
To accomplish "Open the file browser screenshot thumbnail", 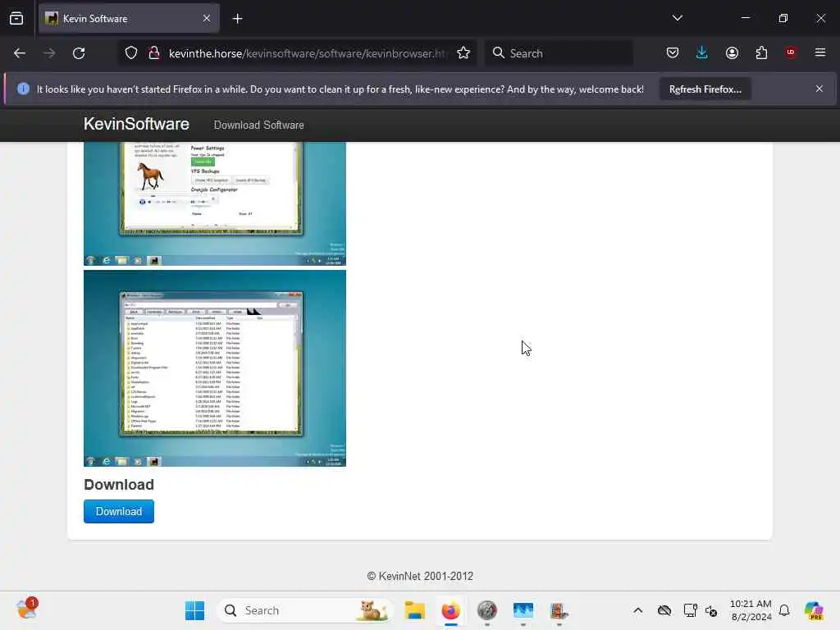I will (215, 368).
